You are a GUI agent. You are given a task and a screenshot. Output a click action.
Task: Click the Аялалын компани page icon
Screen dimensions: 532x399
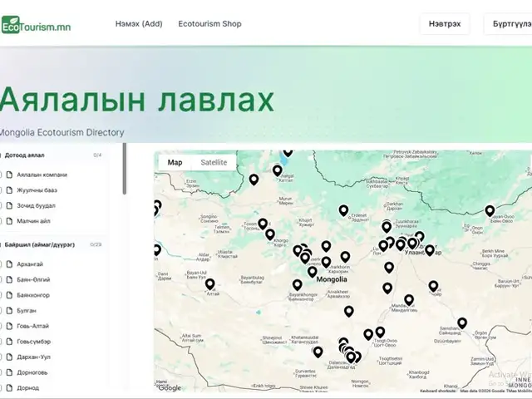(9, 175)
